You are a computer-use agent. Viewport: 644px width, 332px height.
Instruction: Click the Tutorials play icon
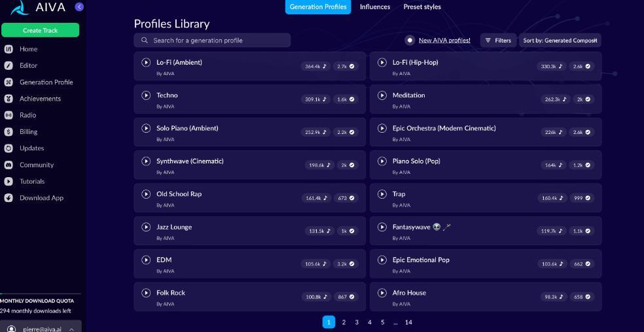[x=9, y=182]
